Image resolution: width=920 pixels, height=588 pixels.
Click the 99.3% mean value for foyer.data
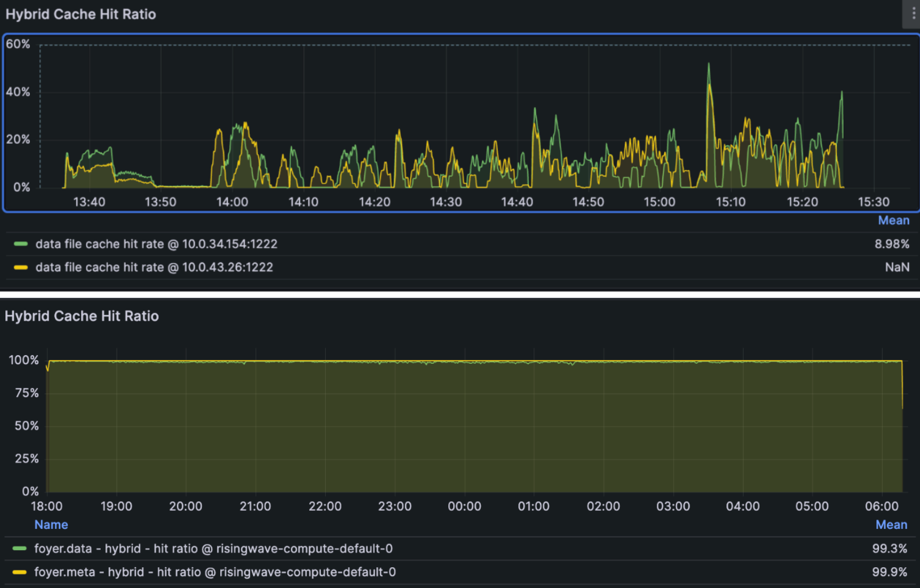click(889, 549)
